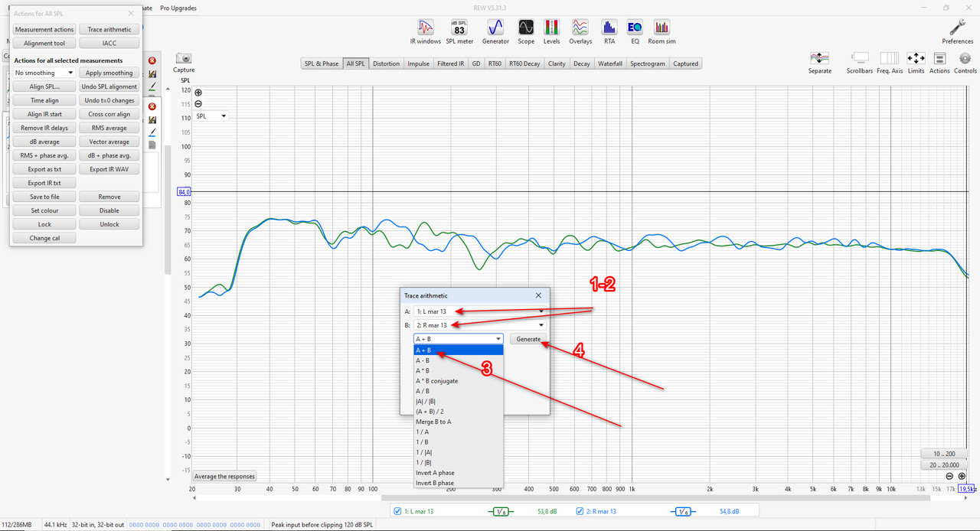This screenshot has width=980, height=531.
Task: Zoom in horizontal axis plus icon
Action: coord(962,477)
